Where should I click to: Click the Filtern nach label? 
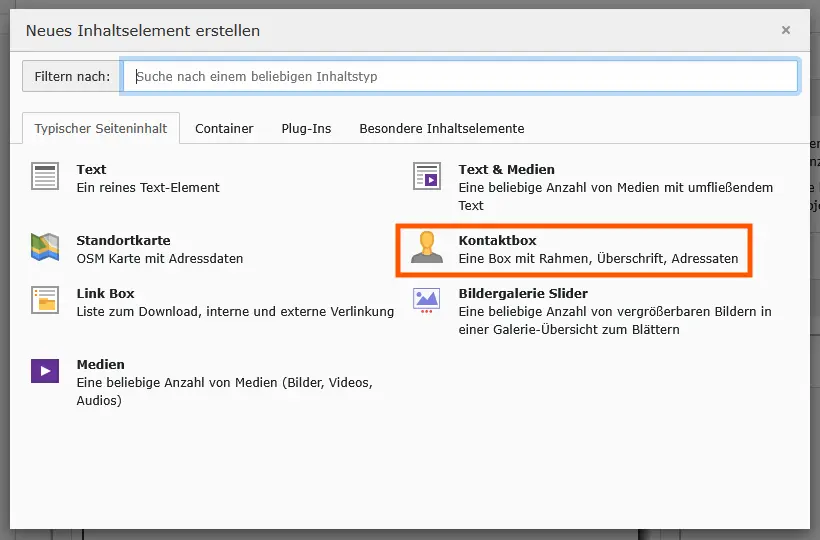coord(72,76)
